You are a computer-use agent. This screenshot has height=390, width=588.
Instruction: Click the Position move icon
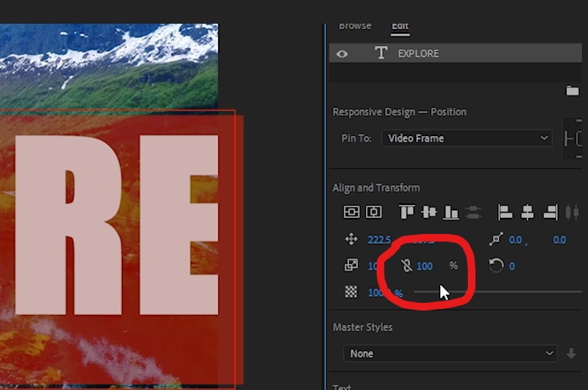(x=351, y=239)
